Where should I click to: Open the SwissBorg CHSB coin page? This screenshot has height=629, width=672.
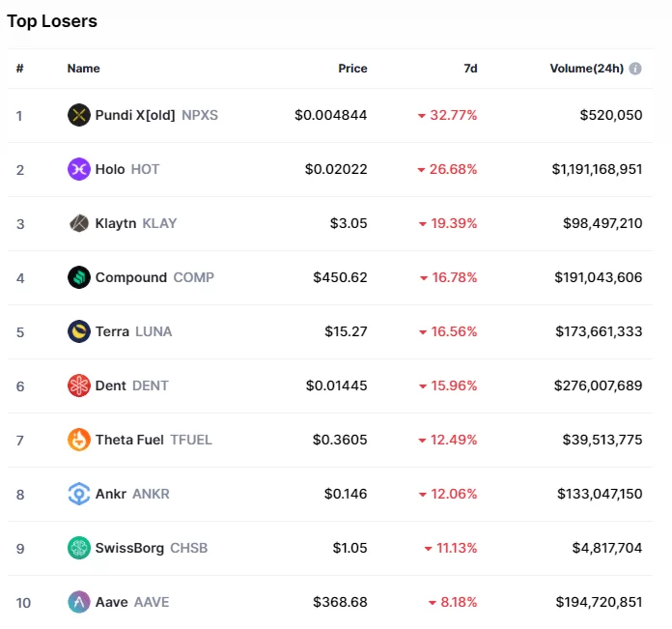pos(129,549)
